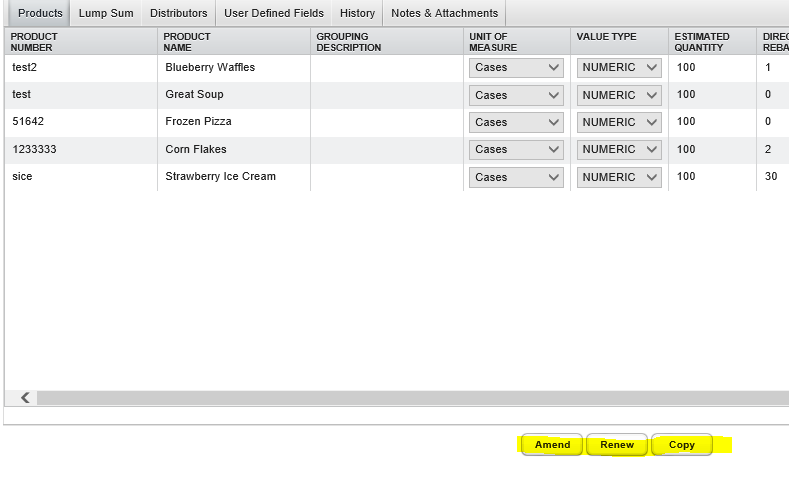Open Unit of Measure for Strawberry Ice Cream
789x490 pixels.
click(x=516, y=177)
